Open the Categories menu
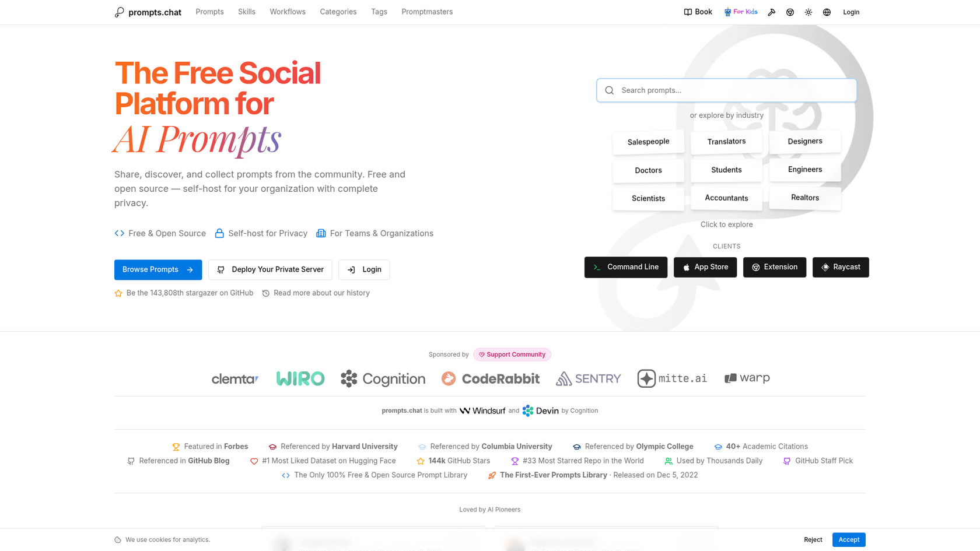 pyautogui.click(x=338, y=12)
